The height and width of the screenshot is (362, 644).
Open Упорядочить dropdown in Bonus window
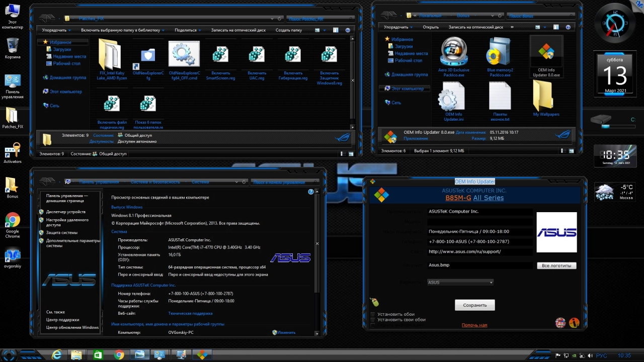click(x=398, y=27)
